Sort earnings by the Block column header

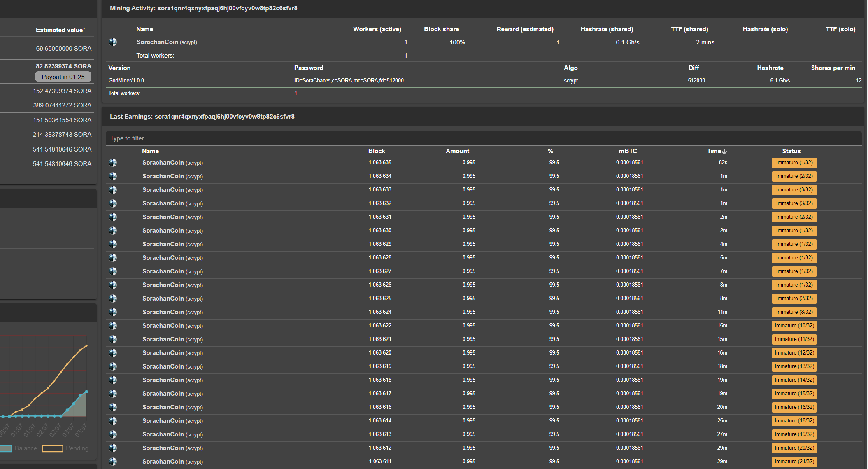[377, 151]
